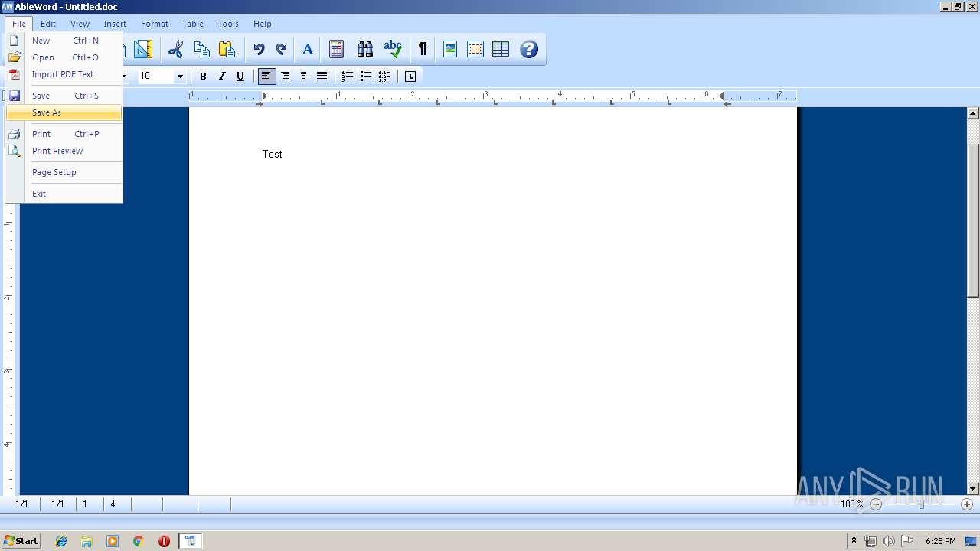Choose New from File menu
Screen dimensions: 980x551
coord(64,41)
